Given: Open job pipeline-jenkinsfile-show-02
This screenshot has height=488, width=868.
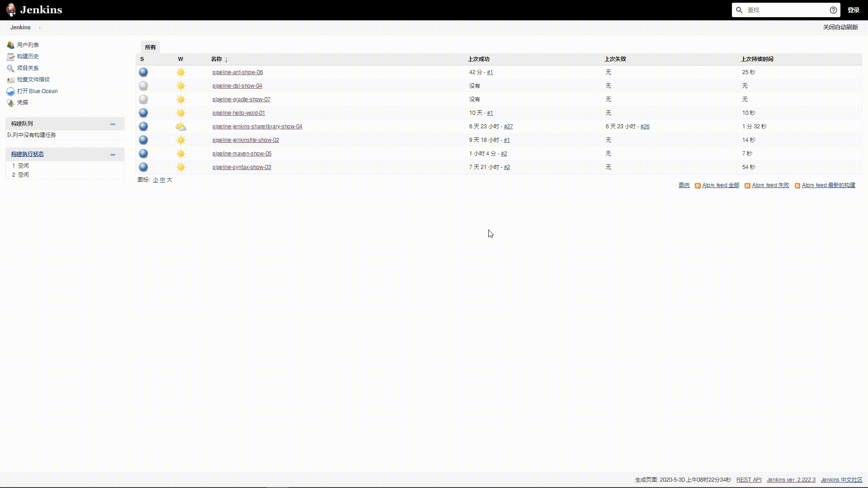Looking at the screenshot, I should (246, 140).
